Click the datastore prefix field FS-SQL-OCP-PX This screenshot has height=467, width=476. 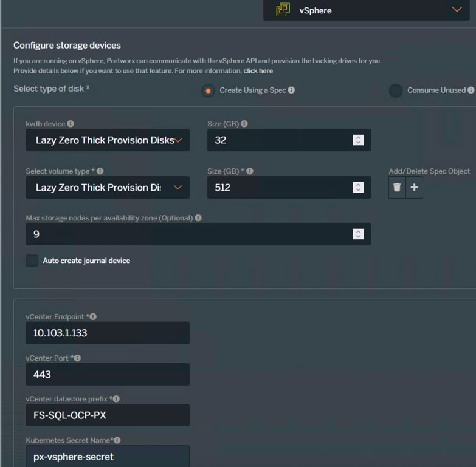pos(108,415)
